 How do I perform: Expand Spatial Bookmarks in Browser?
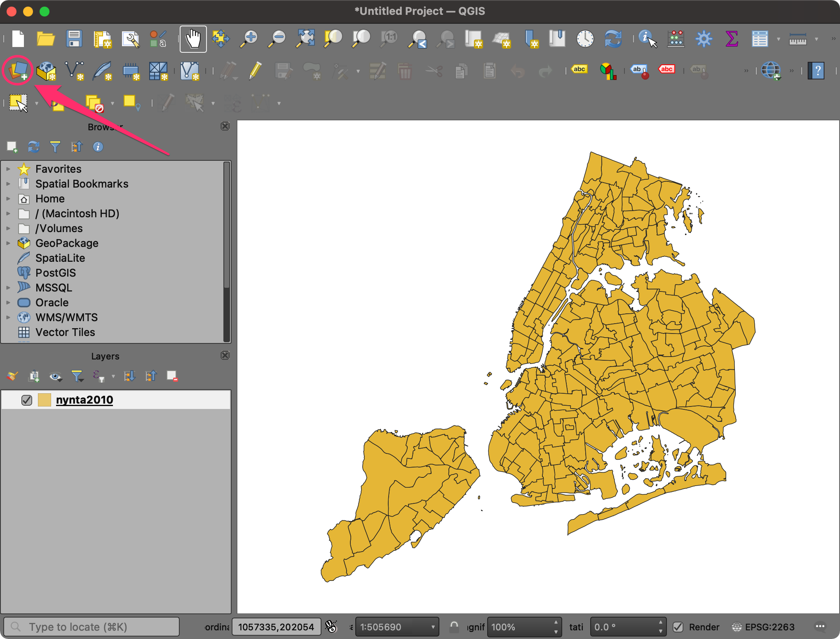pos(8,184)
